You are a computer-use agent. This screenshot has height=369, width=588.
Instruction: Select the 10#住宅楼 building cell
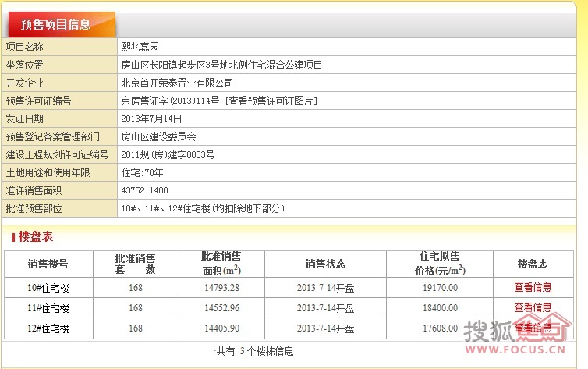click(x=48, y=287)
